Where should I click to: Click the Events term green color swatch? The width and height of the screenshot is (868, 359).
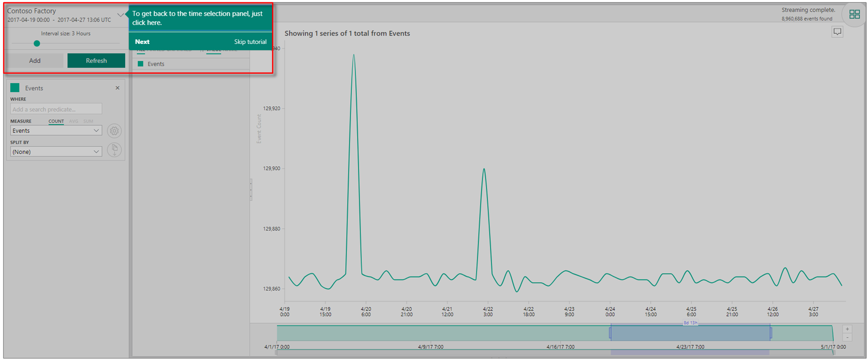click(x=15, y=88)
